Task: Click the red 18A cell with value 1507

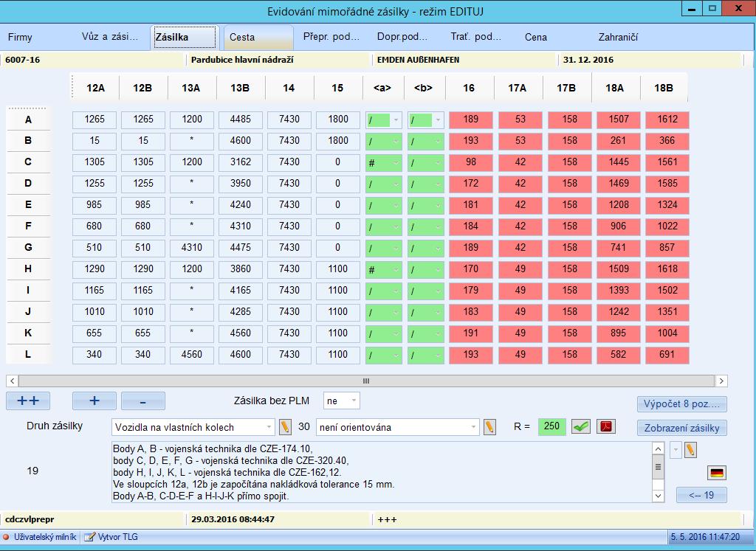Action: tap(619, 119)
